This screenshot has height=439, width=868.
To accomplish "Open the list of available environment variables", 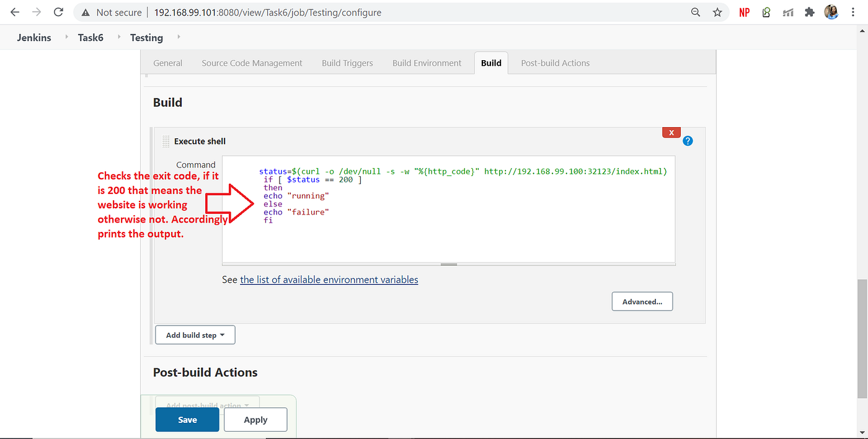I will 329,280.
